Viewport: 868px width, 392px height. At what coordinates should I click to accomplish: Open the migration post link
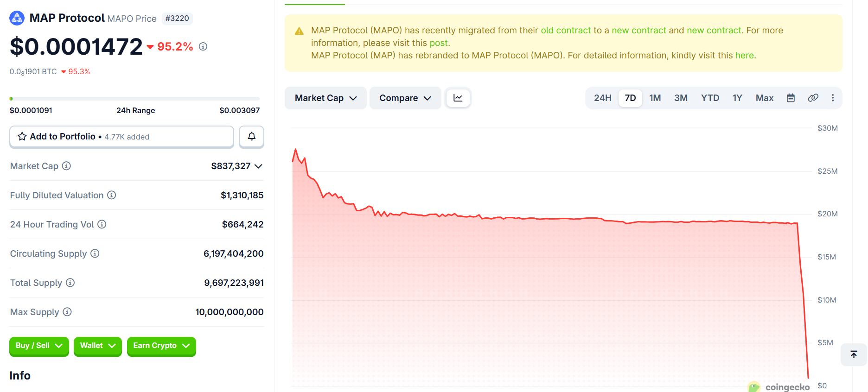439,43
